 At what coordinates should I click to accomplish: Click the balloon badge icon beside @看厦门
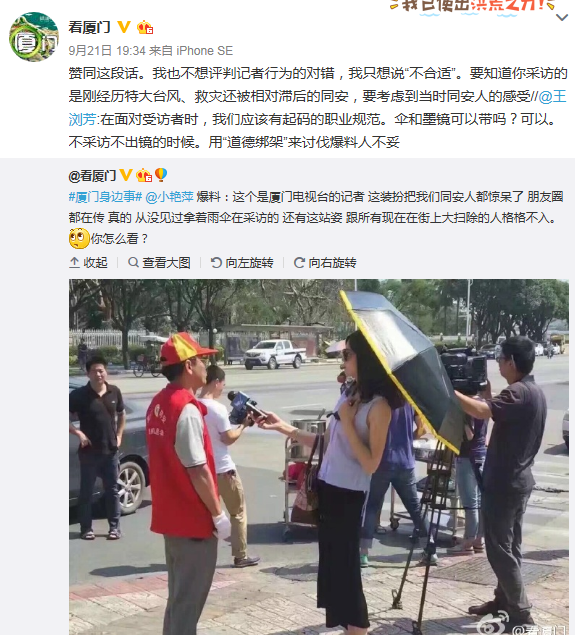161,175
